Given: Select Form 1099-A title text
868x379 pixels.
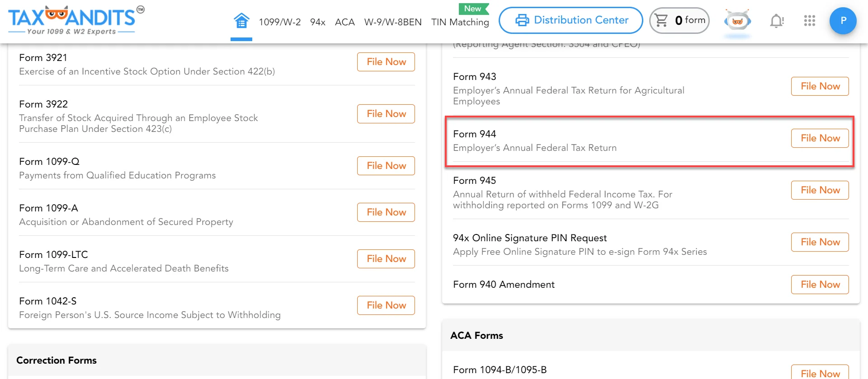Looking at the screenshot, I should coord(49,208).
